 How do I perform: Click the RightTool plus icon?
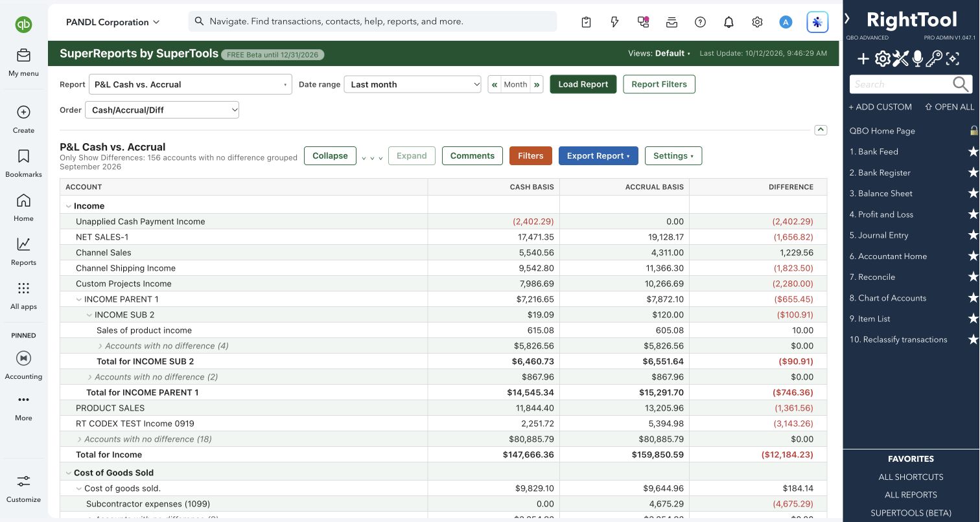pyautogui.click(x=863, y=60)
